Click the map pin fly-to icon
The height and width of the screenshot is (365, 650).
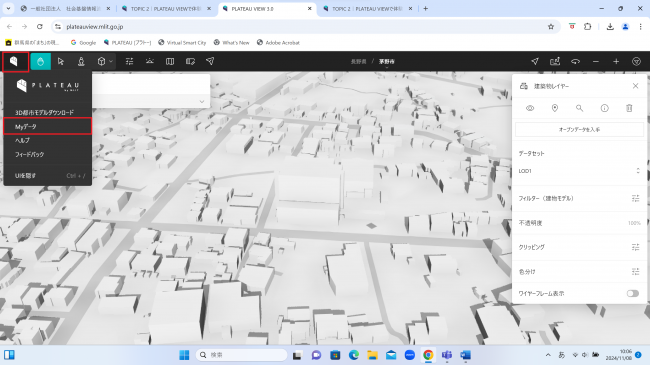click(x=555, y=108)
